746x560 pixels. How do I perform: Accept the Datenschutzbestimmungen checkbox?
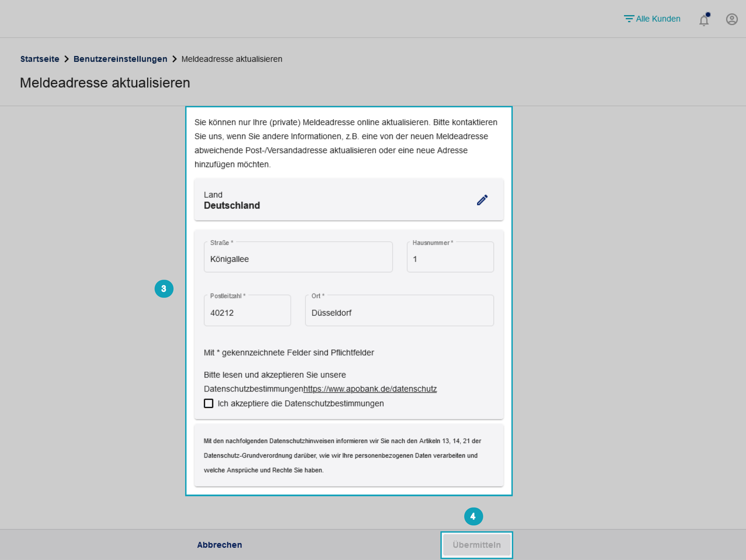click(209, 403)
